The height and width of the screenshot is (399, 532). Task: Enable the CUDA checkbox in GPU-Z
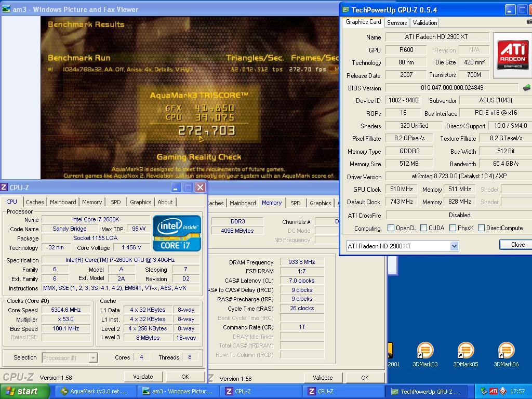click(423, 228)
